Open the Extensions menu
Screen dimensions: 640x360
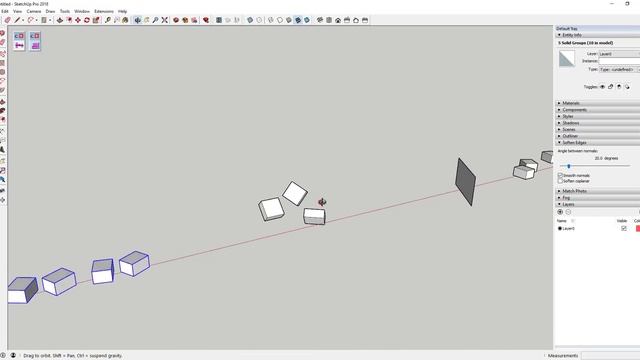(104, 11)
